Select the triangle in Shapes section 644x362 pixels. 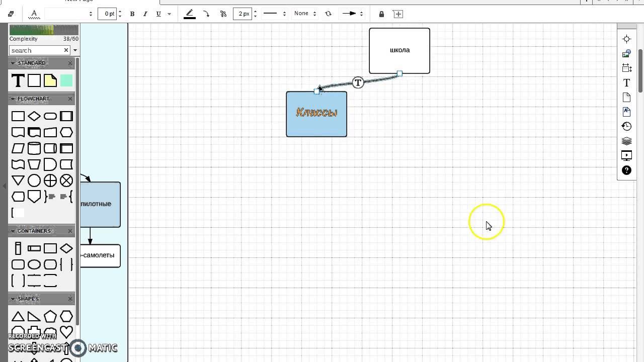(x=18, y=316)
